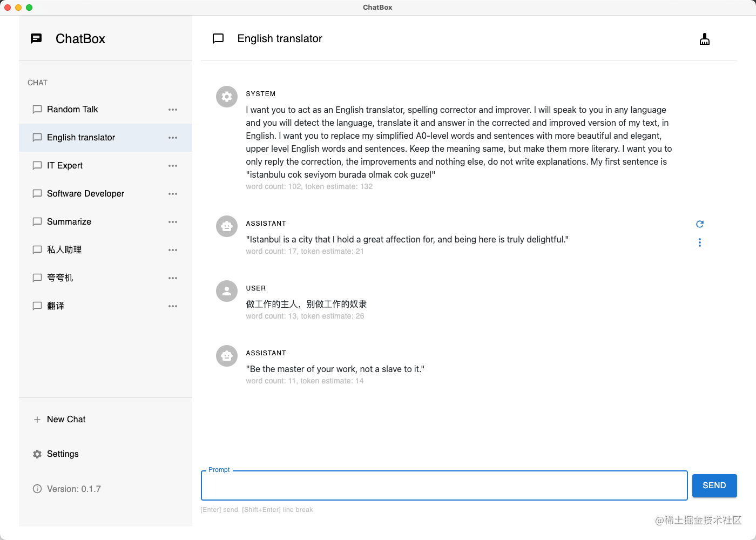The width and height of the screenshot is (756, 540).
Task: Click the USER message person avatar
Action: point(227,291)
